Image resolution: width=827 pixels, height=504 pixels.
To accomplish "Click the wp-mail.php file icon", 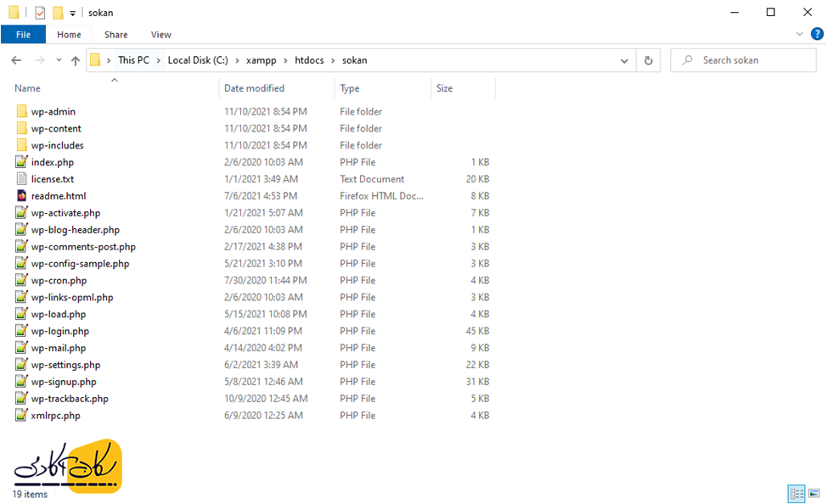I will pos(21,347).
